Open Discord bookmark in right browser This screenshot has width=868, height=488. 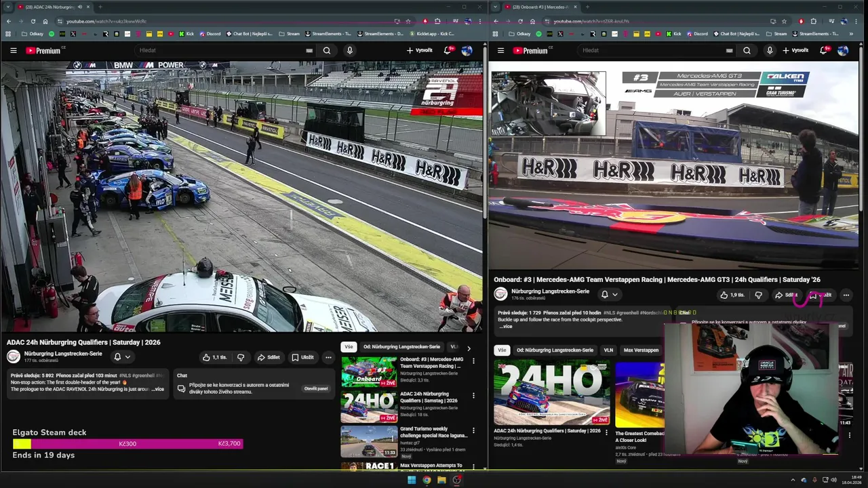click(x=696, y=33)
